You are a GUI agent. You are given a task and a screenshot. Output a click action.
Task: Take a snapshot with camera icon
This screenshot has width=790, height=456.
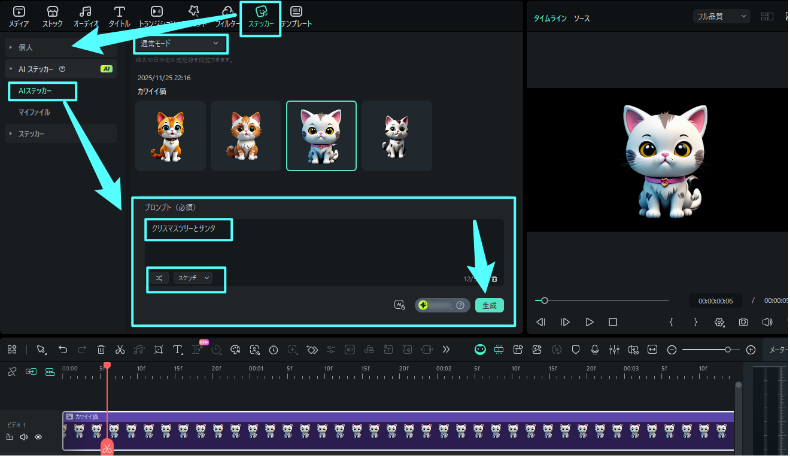(743, 322)
